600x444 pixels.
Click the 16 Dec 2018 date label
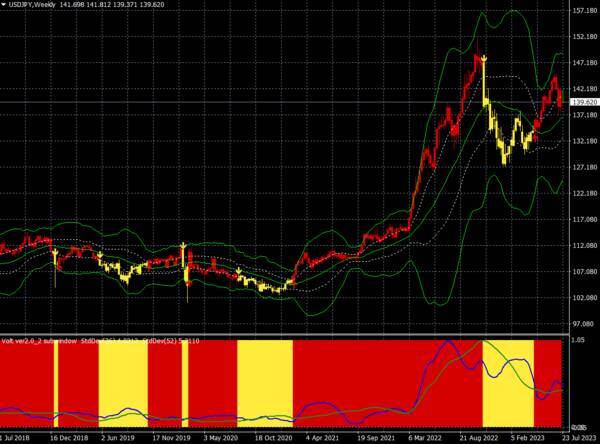69,438
